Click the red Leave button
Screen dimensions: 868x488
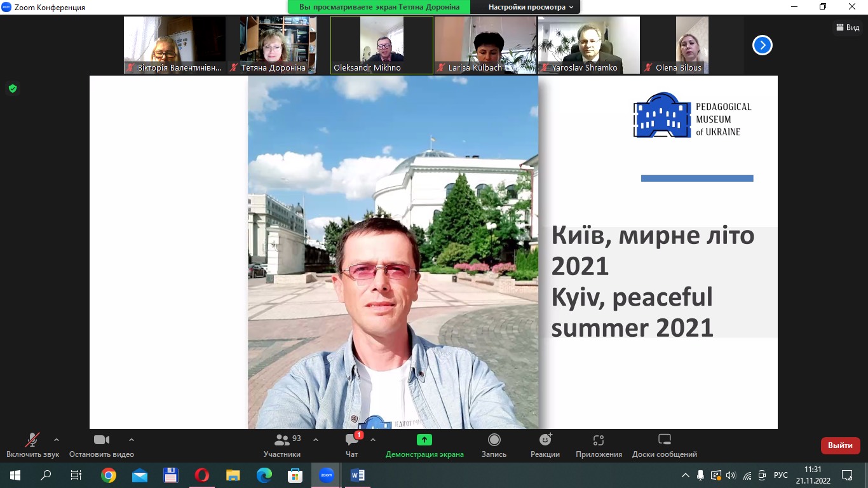coord(840,445)
